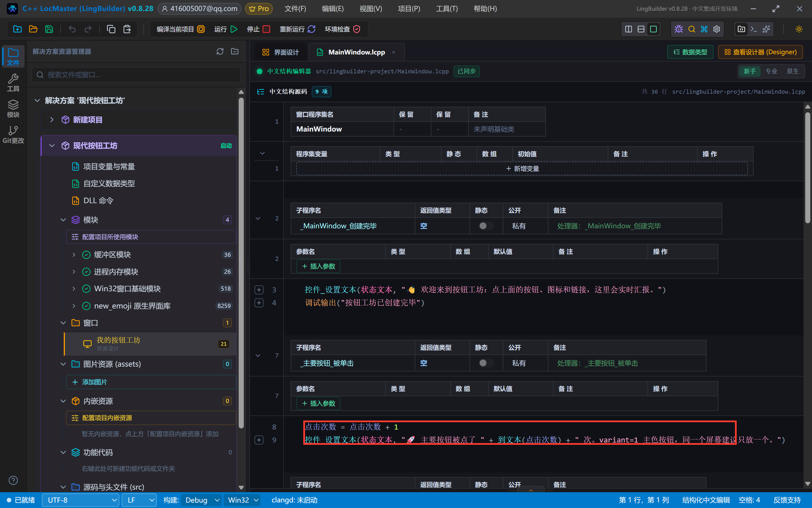Click the 运行 play icon
Viewport: 812px width, 508px height.
point(234,29)
